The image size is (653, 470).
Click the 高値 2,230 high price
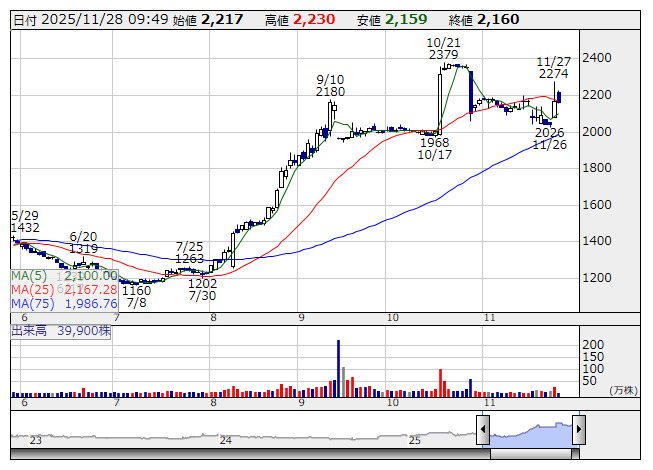tap(300, 20)
